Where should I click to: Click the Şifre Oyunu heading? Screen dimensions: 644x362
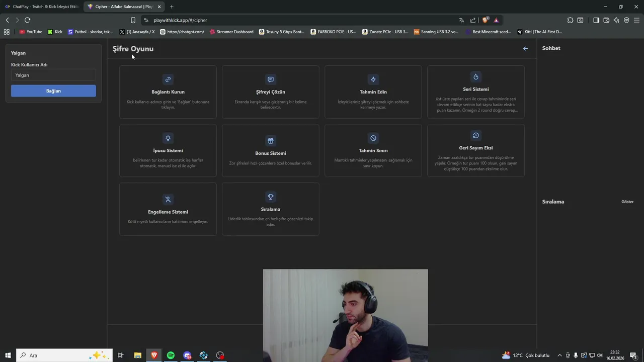pyautogui.click(x=133, y=49)
